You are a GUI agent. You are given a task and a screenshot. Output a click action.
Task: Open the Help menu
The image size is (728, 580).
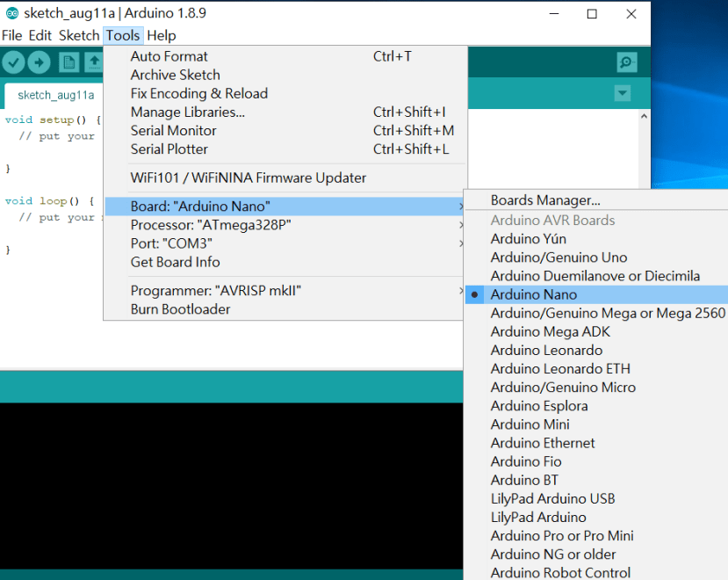(162, 35)
